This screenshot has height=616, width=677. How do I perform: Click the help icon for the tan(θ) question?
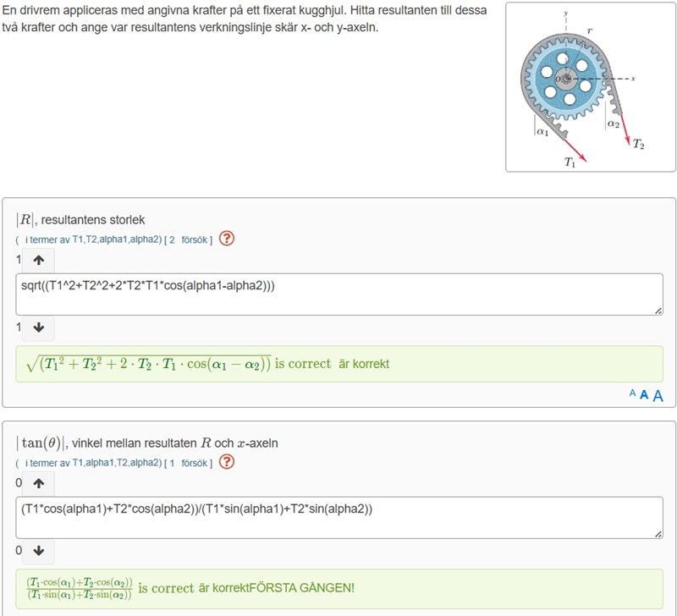(x=227, y=462)
